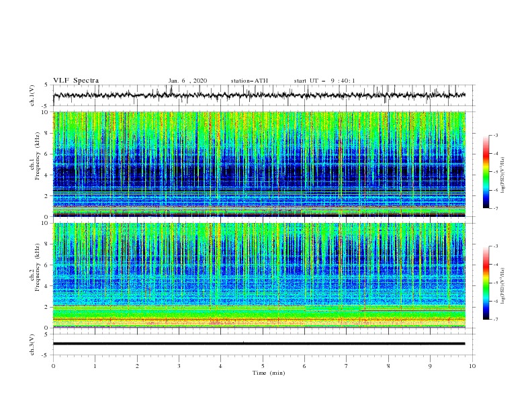Click the "0" time axis tick label
The width and height of the screenshot is (532, 411).
53,366
